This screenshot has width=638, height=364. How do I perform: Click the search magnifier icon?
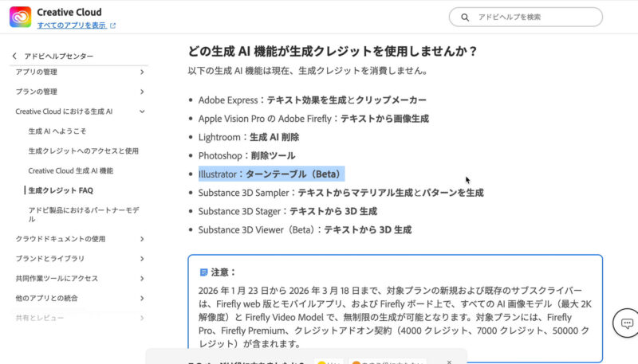(465, 17)
